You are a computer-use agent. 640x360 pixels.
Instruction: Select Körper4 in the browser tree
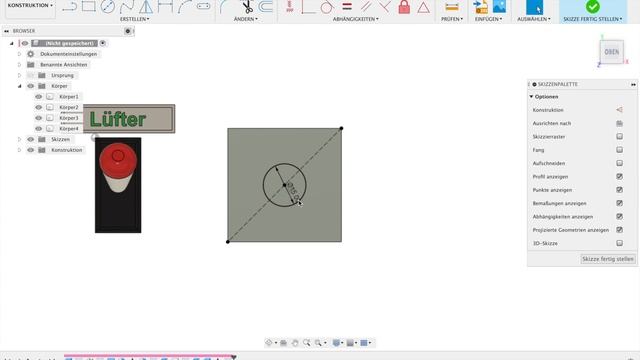[x=69, y=129]
